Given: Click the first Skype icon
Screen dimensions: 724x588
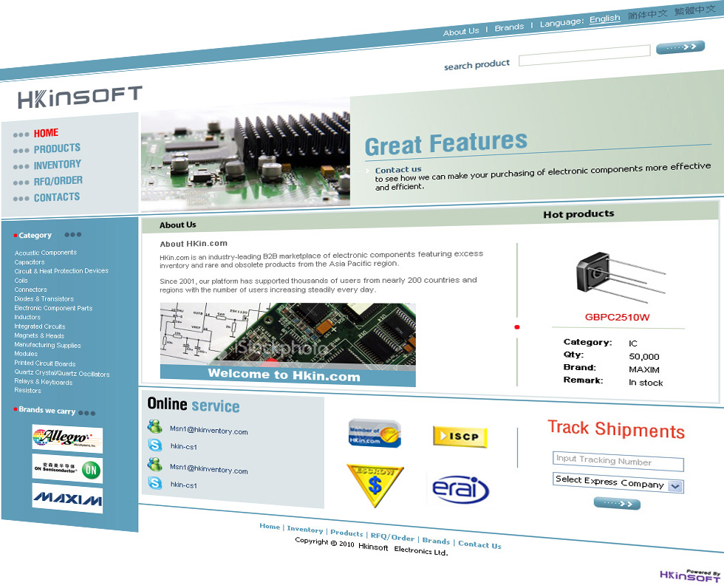Looking at the screenshot, I should (154, 445).
